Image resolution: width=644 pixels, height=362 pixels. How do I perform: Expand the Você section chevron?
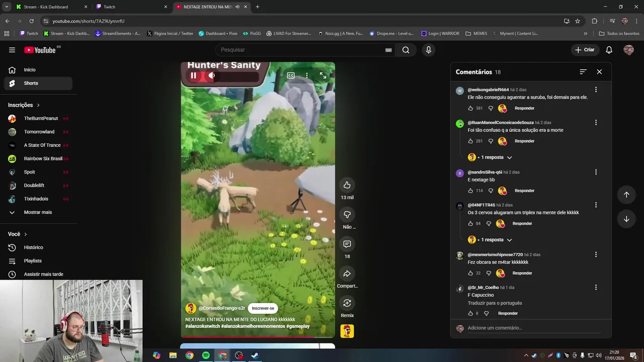(26, 234)
